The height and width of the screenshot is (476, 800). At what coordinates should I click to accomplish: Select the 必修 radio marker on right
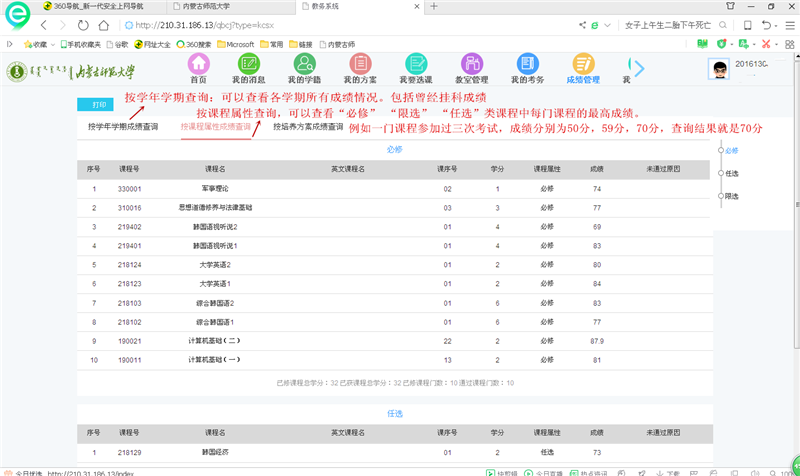click(720, 150)
